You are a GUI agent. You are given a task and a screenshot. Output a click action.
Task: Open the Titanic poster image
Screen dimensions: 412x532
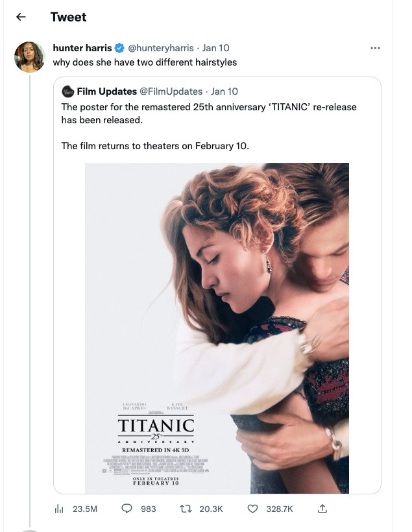pos(217,328)
